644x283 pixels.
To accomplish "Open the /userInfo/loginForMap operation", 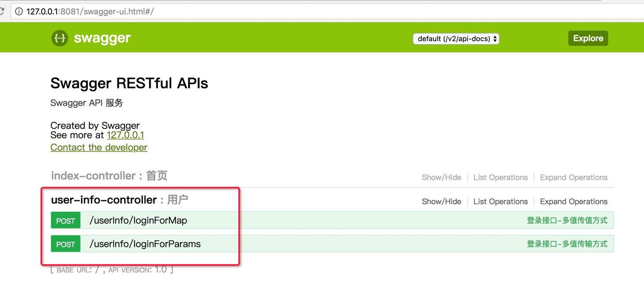I will (x=138, y=221).
